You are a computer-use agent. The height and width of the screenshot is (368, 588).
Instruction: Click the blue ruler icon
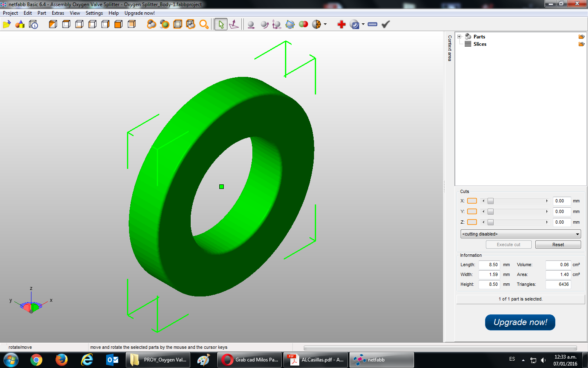click(372, 25)
